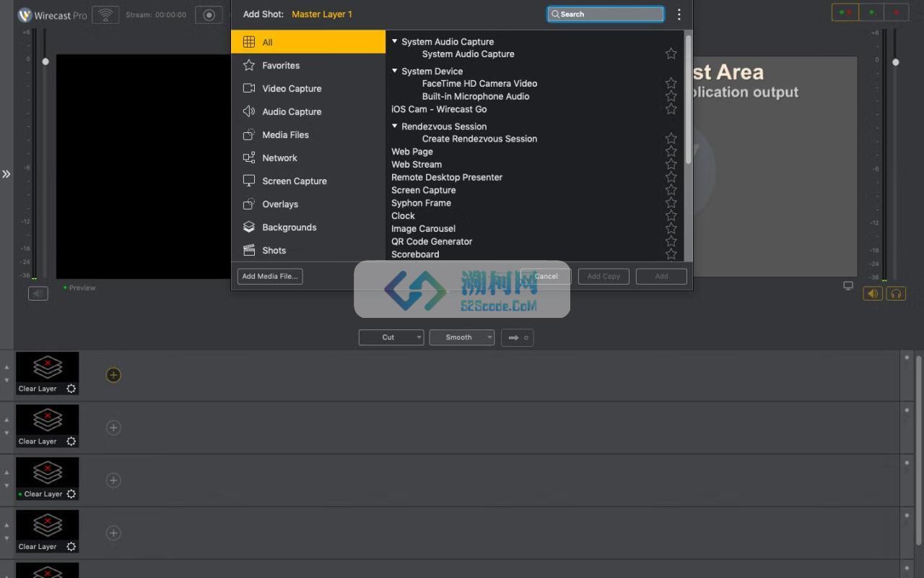Collapse the System Device group triangle
Screen dimensions: 924x578
tap(395, 71)
